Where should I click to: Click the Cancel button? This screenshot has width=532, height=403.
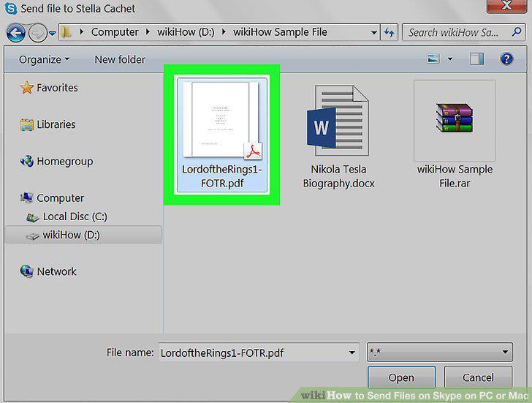click(x=478, y=377)
